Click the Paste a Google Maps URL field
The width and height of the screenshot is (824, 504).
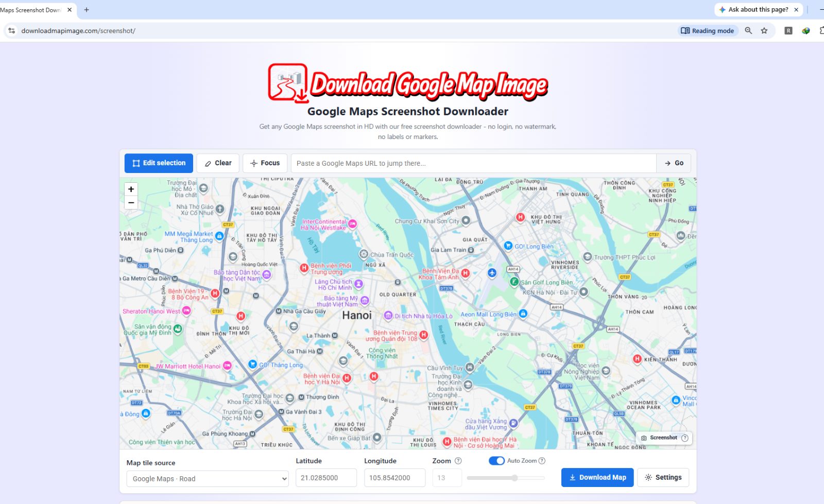point(473,163)
